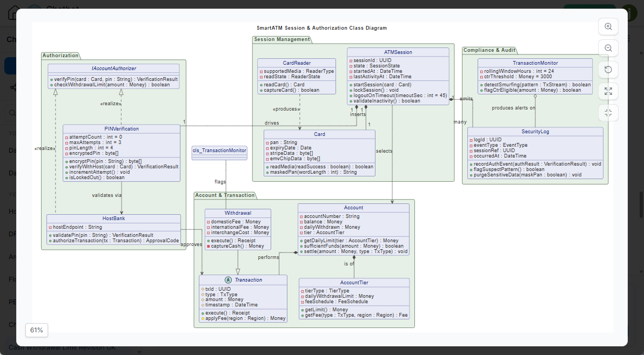Click the 'performs' relationship label
This screenshot has width=644, height=355.
click(269, 257)
